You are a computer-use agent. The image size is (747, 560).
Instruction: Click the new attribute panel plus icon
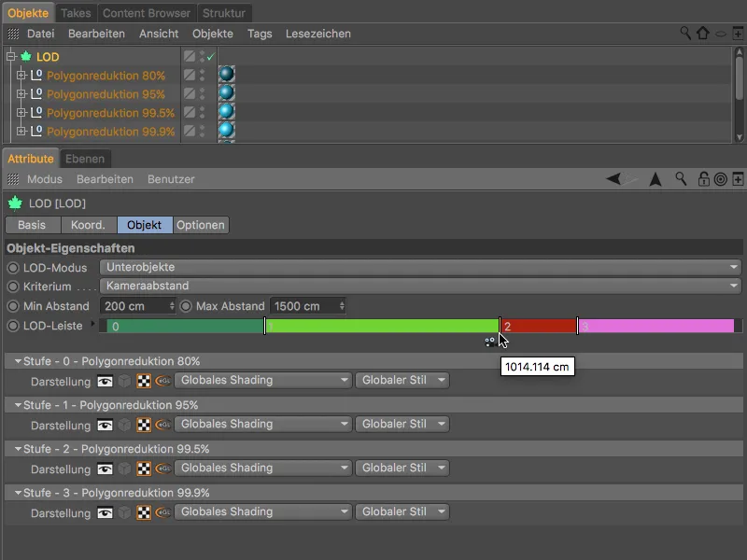click(x=738, y=179)
